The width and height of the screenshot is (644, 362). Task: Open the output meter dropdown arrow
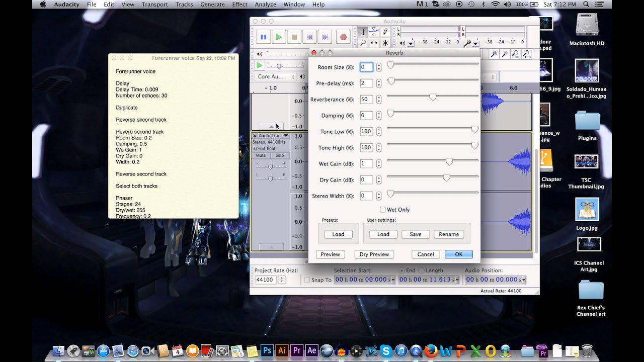click(411, 44)
